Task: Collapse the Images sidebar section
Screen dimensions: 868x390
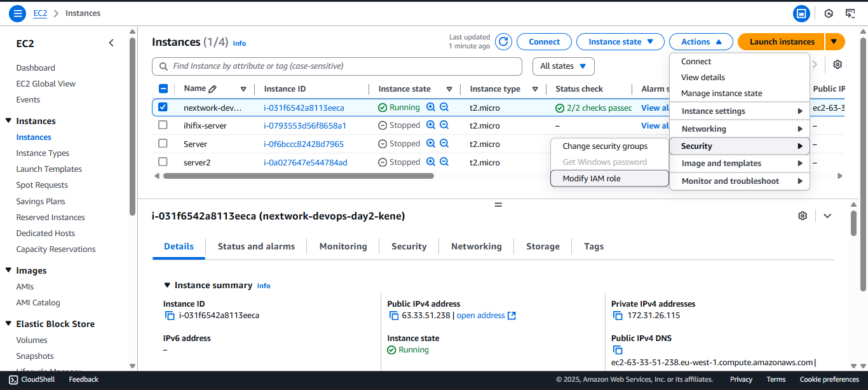Action: (x=8, y=270)
